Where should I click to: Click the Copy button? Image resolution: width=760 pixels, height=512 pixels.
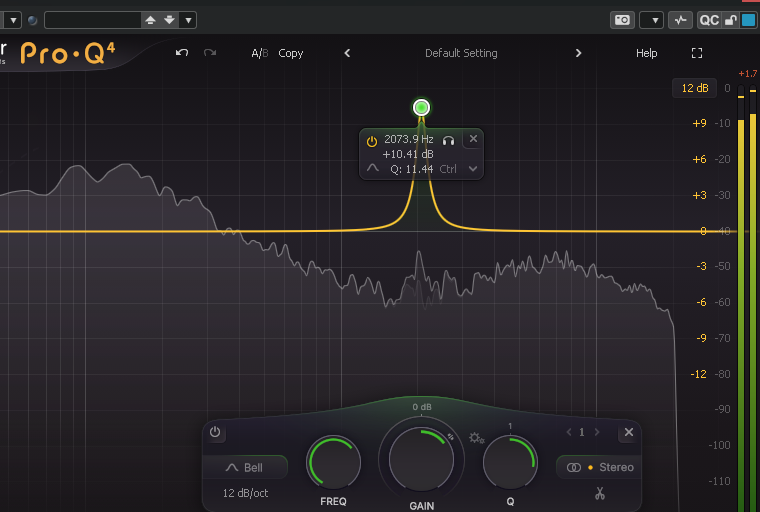point(290,53)
